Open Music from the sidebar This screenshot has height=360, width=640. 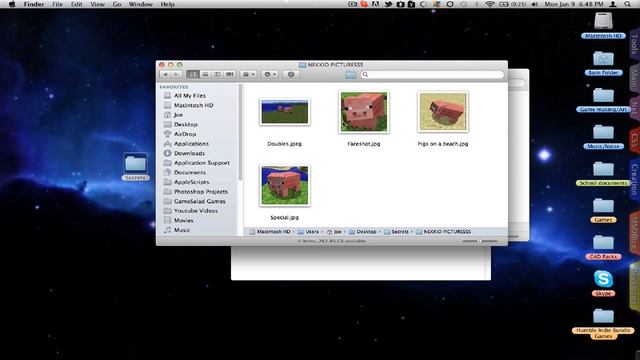(x=182, y=230)
